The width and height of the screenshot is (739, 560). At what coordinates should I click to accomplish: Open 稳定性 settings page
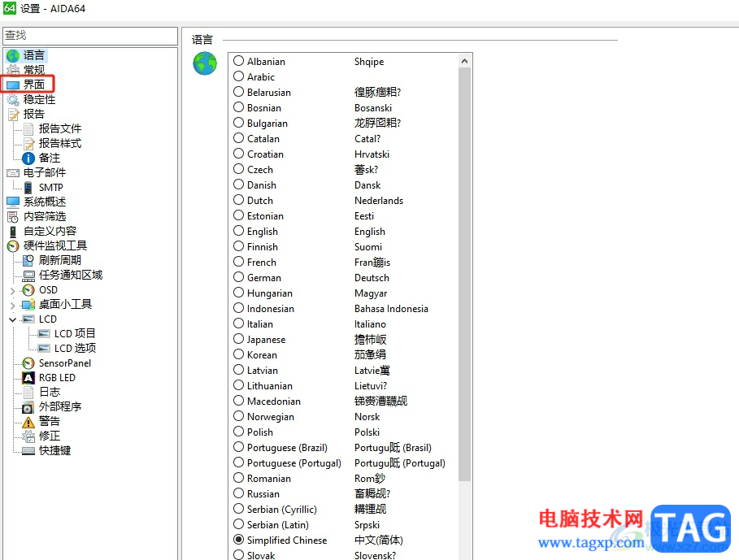40,99
